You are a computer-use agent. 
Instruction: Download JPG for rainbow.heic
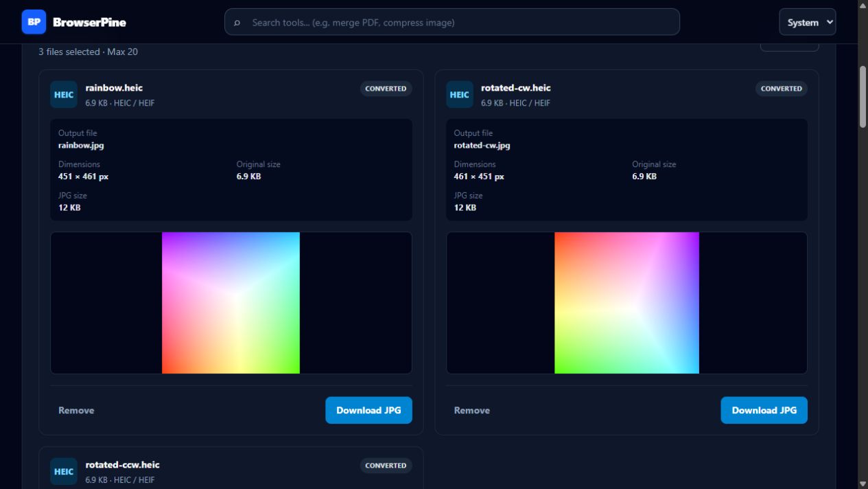368,410
